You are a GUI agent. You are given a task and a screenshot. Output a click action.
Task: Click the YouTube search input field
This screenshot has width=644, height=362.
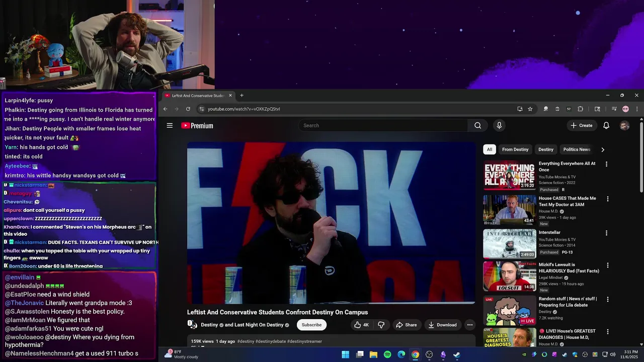click(383, 126)
